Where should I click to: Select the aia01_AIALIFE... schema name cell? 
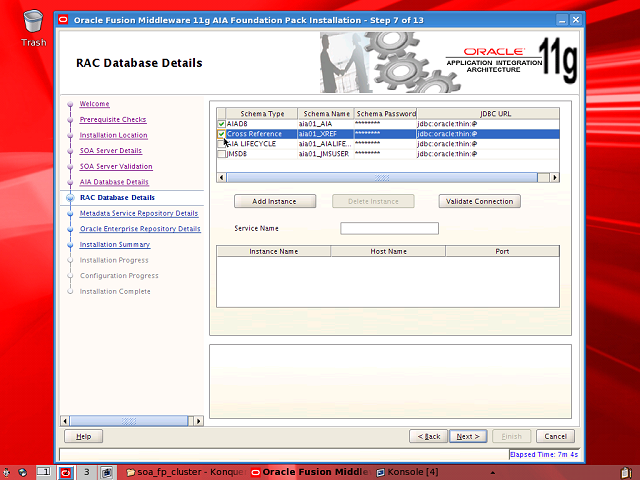326,144
